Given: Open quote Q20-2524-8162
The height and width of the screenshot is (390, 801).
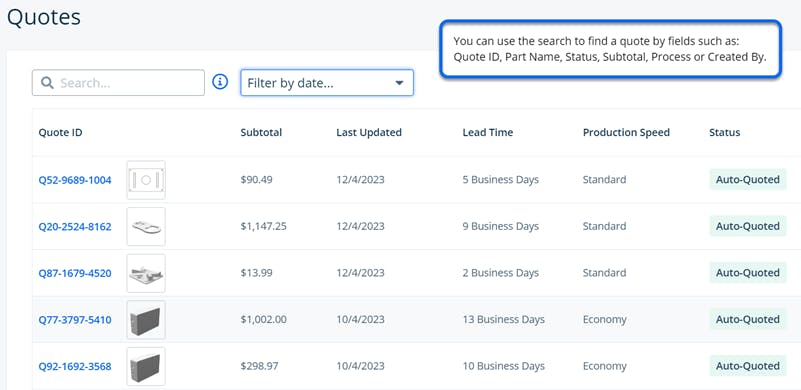Looking at the screenshot, I should click(75, 226).
